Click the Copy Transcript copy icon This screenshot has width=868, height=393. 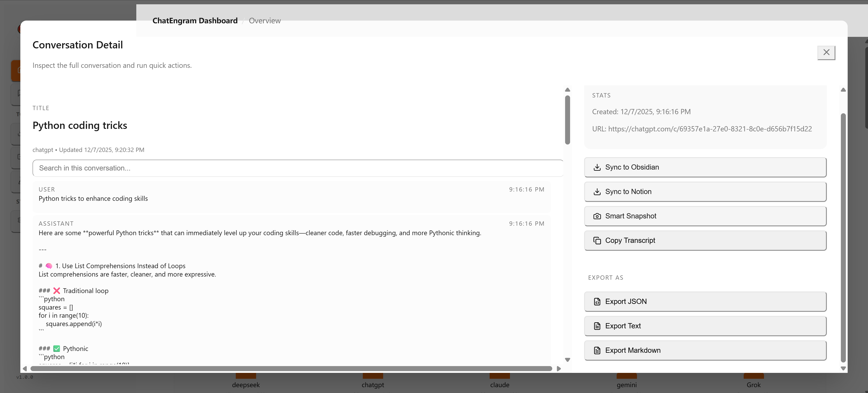[x=597, y=240]
